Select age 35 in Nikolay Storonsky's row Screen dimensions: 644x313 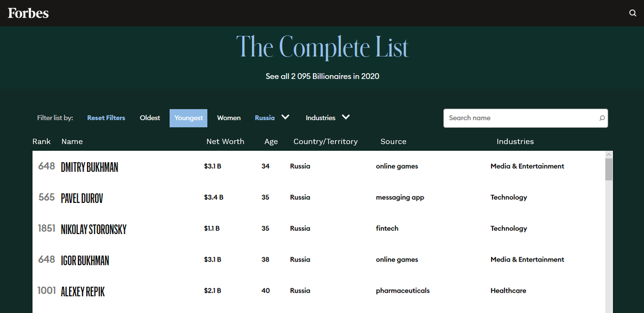pos(265,229)
